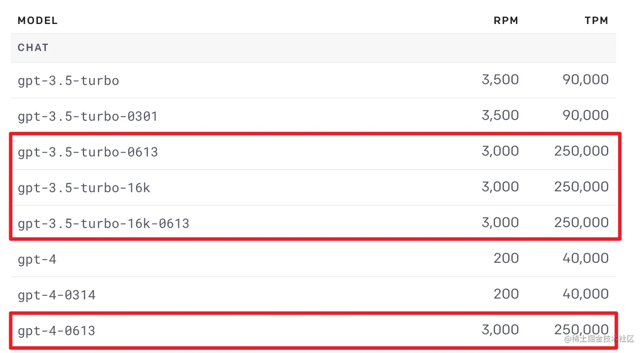Viewport: 644px width, 353px height.
Task: Click the gpt-3.5-turbo-16k-0613 model name
Action: 103,224
